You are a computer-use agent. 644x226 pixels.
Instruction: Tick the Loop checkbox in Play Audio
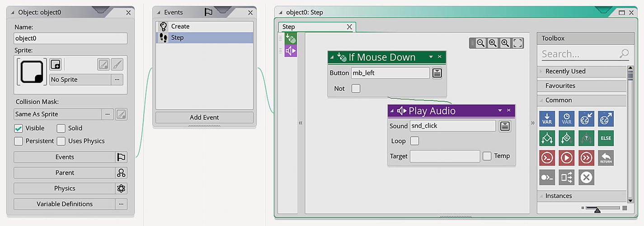[x=414, y=141]
